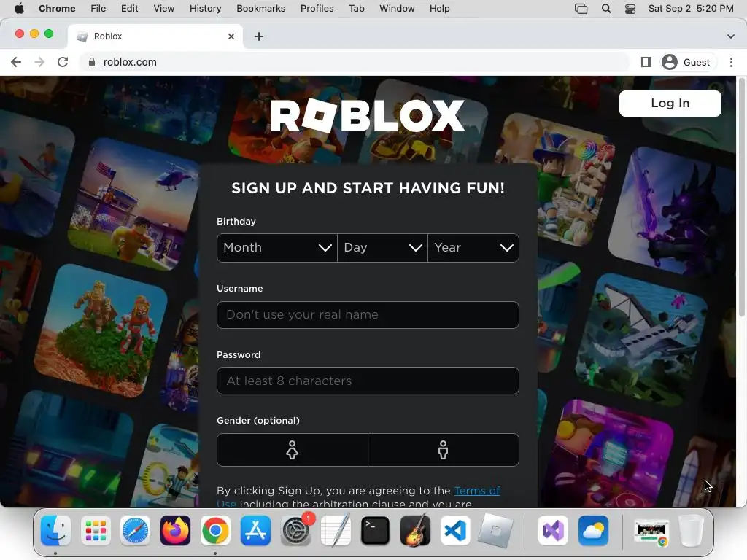Open the Day birthday dropdown

(x=382, y=248)
